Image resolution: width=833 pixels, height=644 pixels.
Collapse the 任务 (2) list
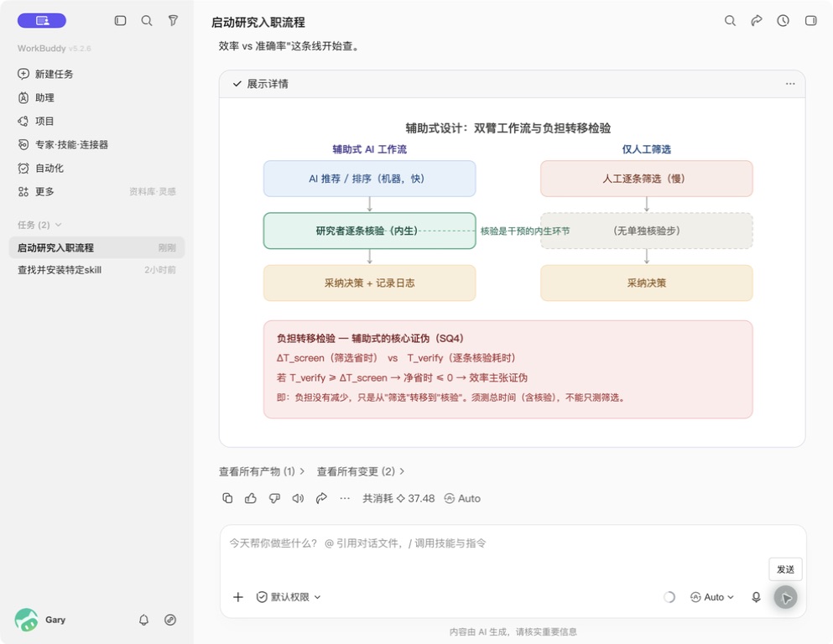coord(39,225)
